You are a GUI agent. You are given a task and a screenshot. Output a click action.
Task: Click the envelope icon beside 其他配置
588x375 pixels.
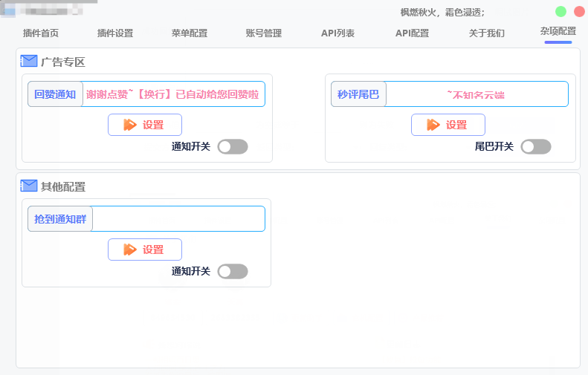pos(29,186)
